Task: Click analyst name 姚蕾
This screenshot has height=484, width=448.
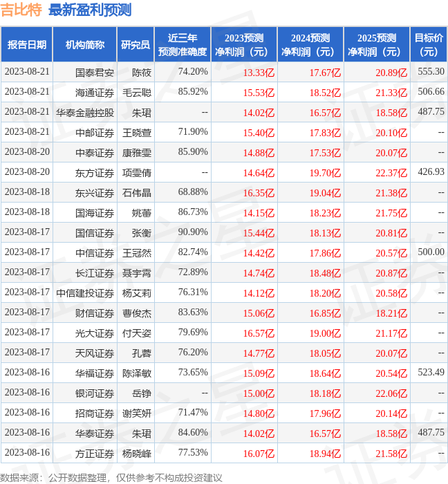Action: click(x=142, y=213)
